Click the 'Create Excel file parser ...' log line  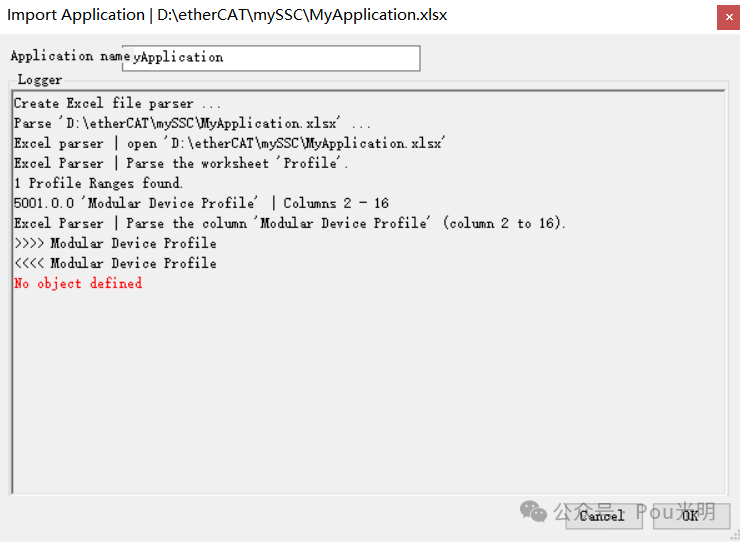117,103
